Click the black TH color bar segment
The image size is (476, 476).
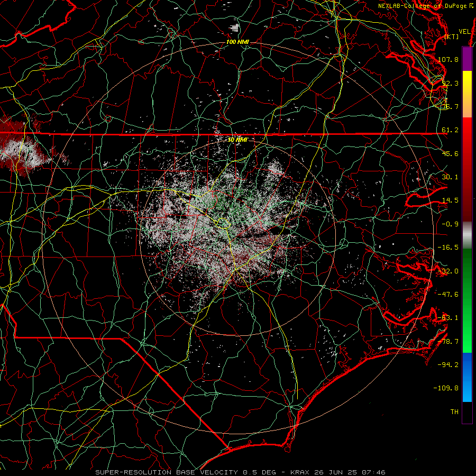(467, 412)
